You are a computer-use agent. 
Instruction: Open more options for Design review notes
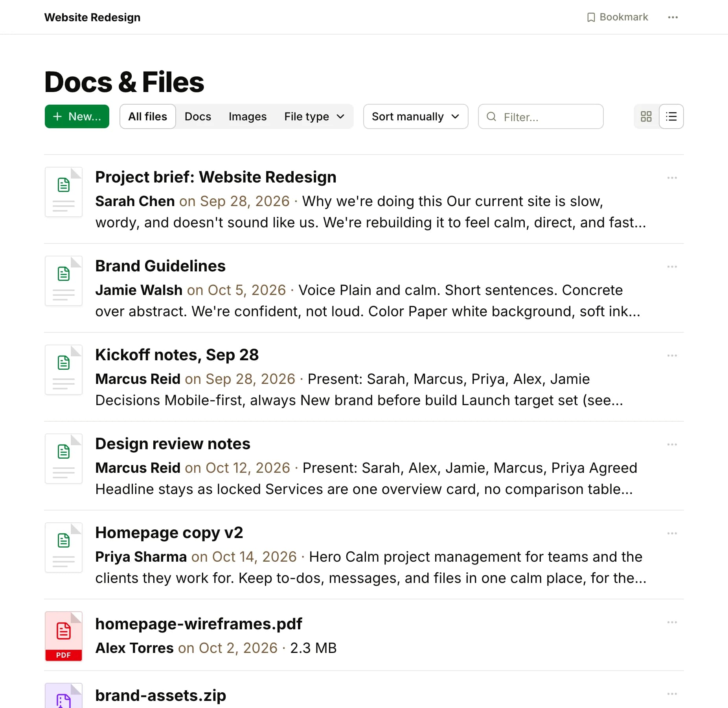point(672,444)
